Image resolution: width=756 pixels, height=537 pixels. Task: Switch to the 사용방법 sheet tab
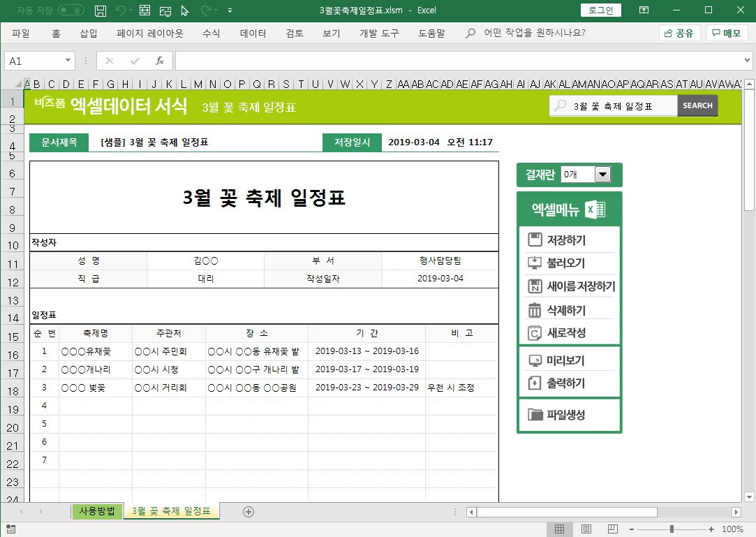96,511
